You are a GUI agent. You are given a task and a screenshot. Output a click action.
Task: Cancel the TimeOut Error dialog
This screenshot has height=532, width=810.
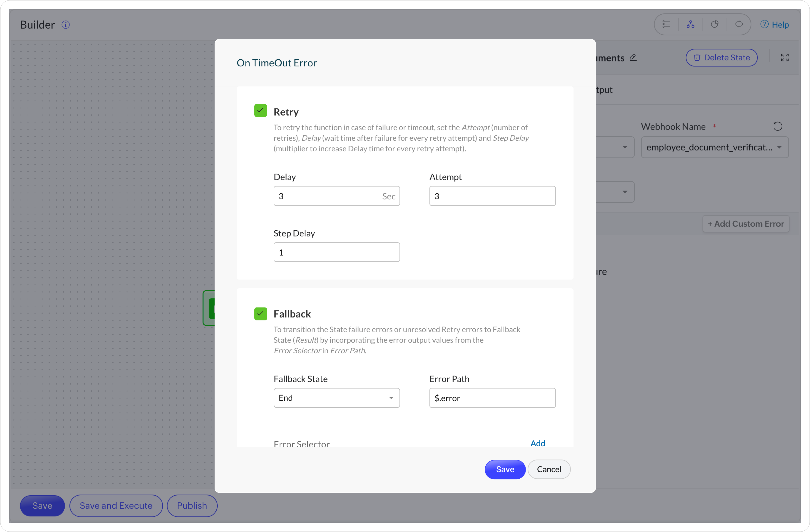[549, 469]
